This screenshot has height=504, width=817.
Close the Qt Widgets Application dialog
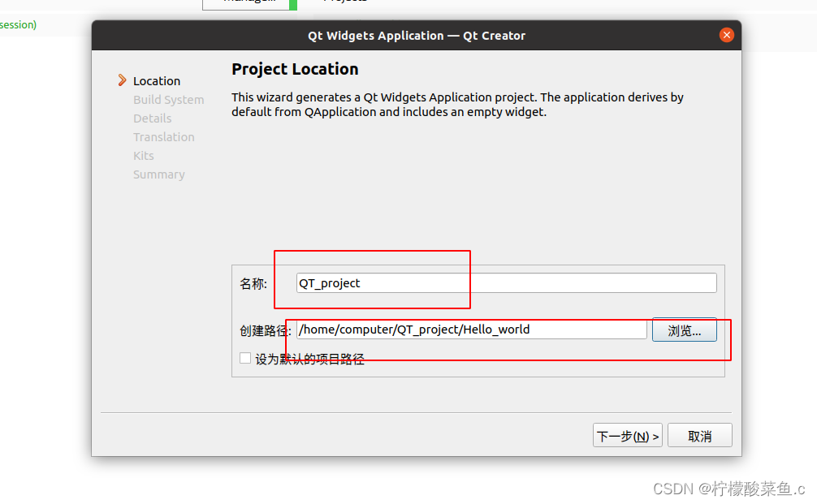point(726,35)
